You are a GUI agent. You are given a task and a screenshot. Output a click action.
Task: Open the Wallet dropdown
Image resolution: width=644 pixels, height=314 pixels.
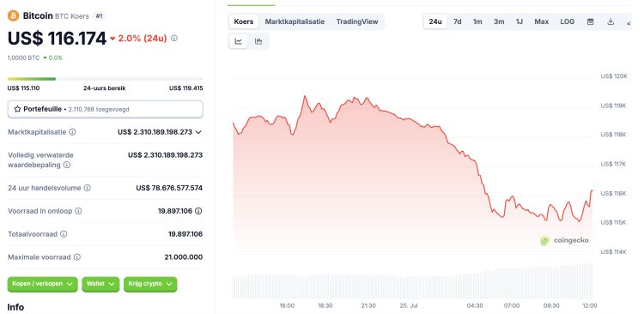coord(100,284)
